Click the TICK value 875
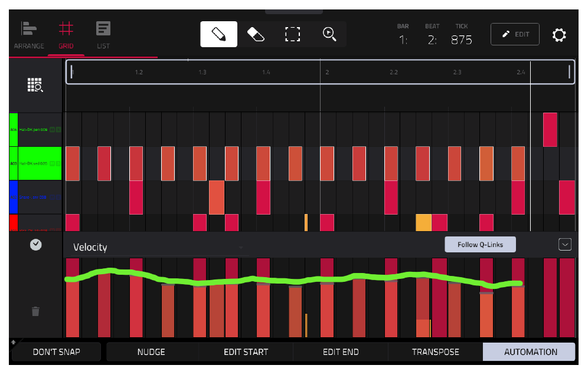The height and width of the screenshot is (375, 588). (x=461, y=40)
